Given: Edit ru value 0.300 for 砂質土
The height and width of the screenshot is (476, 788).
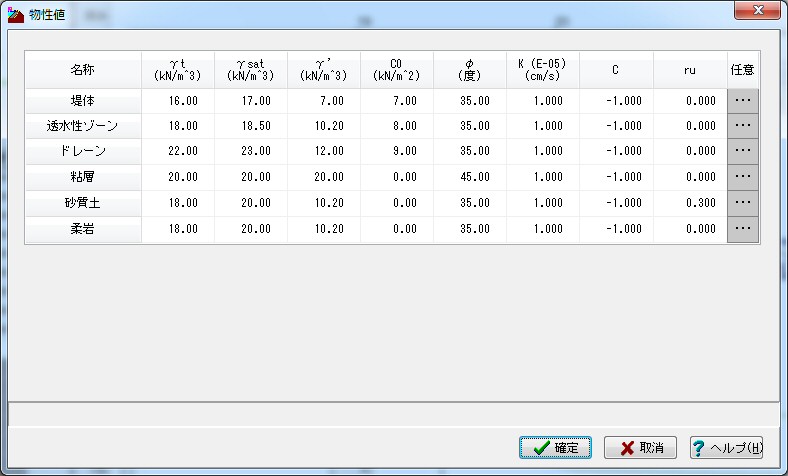Looking at the screenshot, I should (x=690, y=203).
